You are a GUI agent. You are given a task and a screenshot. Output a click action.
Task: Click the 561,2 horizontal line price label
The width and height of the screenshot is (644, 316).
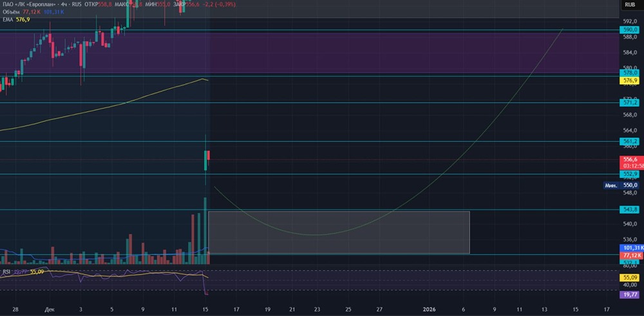point(630,141)
